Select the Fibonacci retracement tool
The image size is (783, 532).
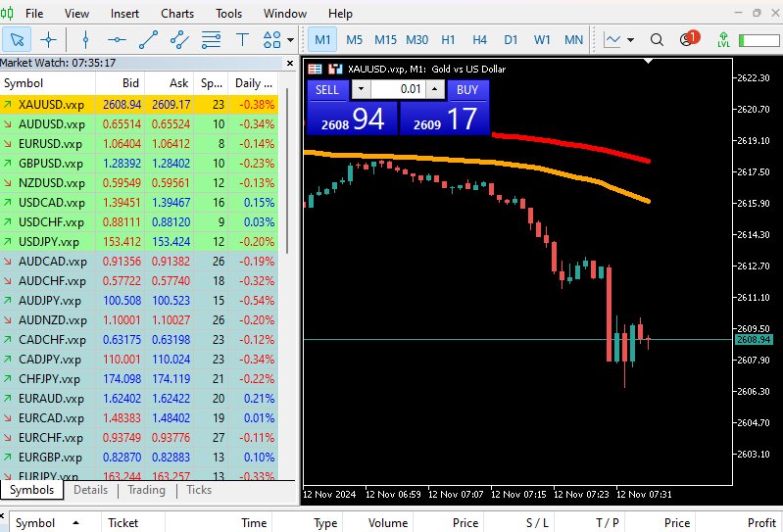(211, 40)
